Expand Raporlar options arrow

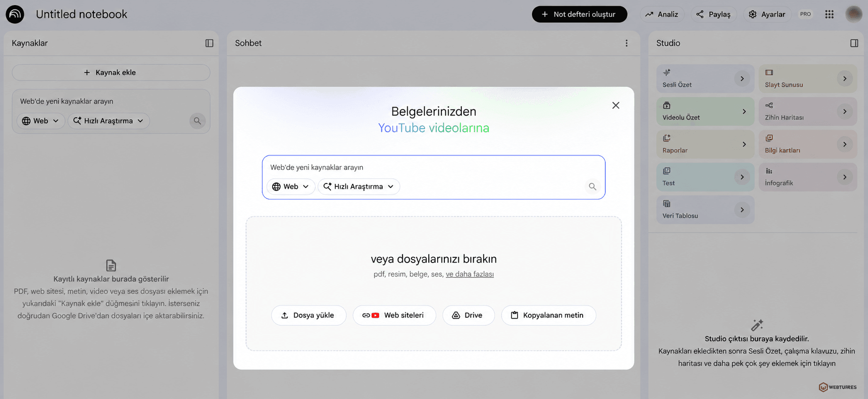pyautogui.click(x=744, y=144)
